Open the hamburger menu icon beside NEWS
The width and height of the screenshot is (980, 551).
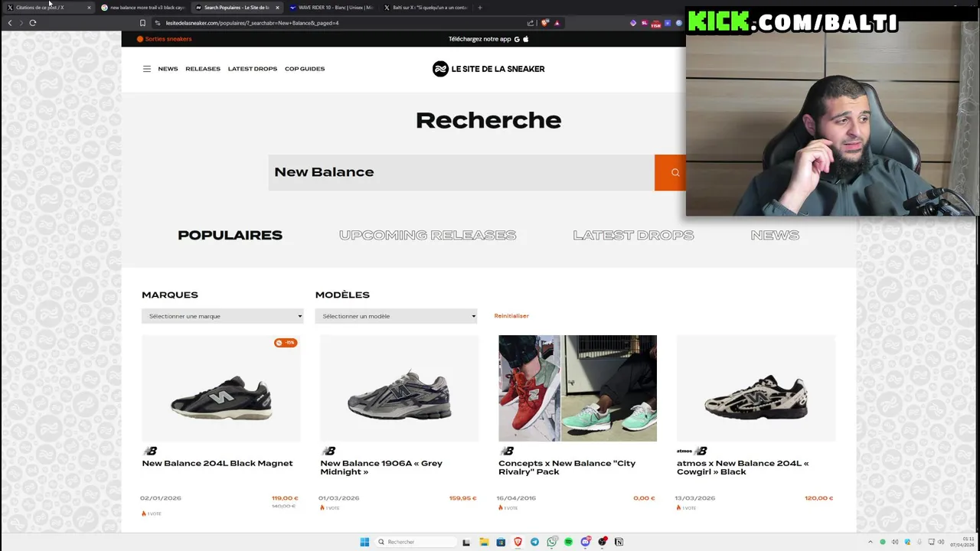147,69
